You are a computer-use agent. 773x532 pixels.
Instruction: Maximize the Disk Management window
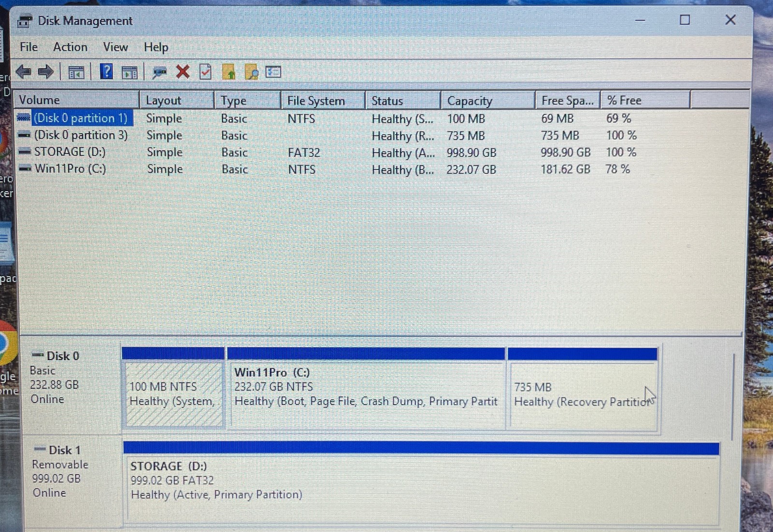click(685, 20)
